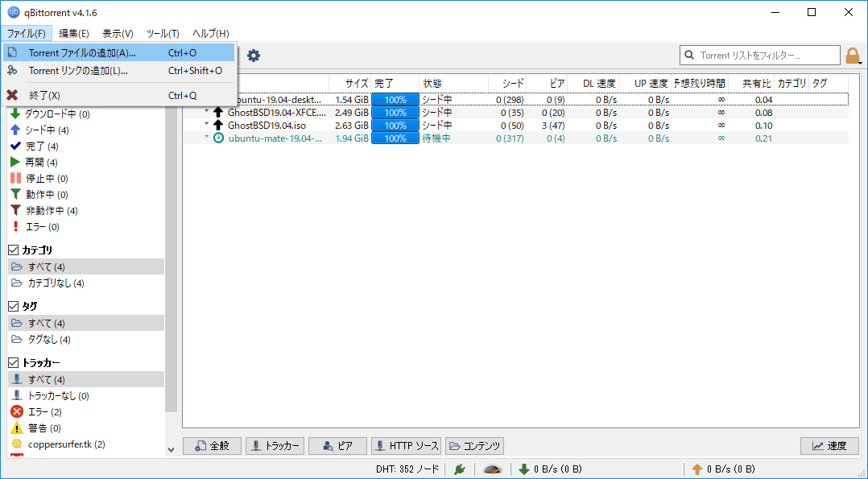The image size is (868, 479).
Task: Click the green arrow icon for ダウンロード中
Action: tap(15, 114)
